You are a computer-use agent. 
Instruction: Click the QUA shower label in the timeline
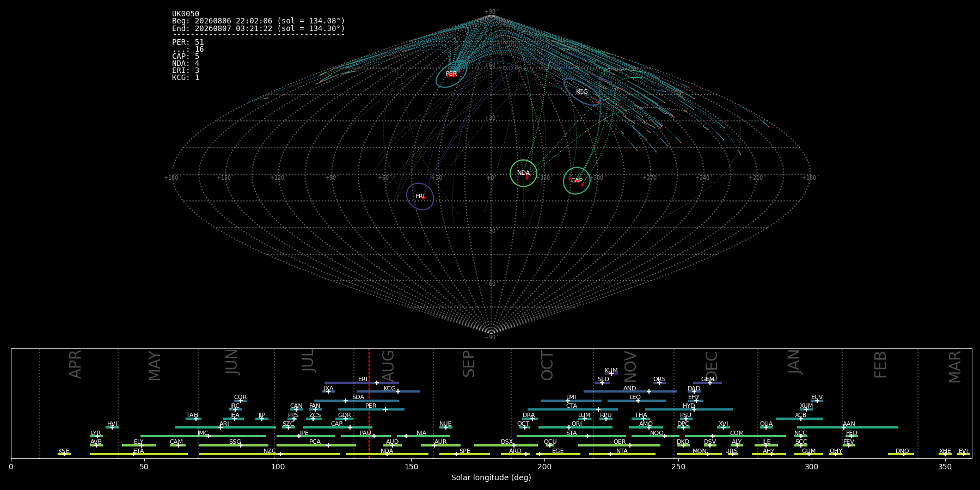(766, 424)
